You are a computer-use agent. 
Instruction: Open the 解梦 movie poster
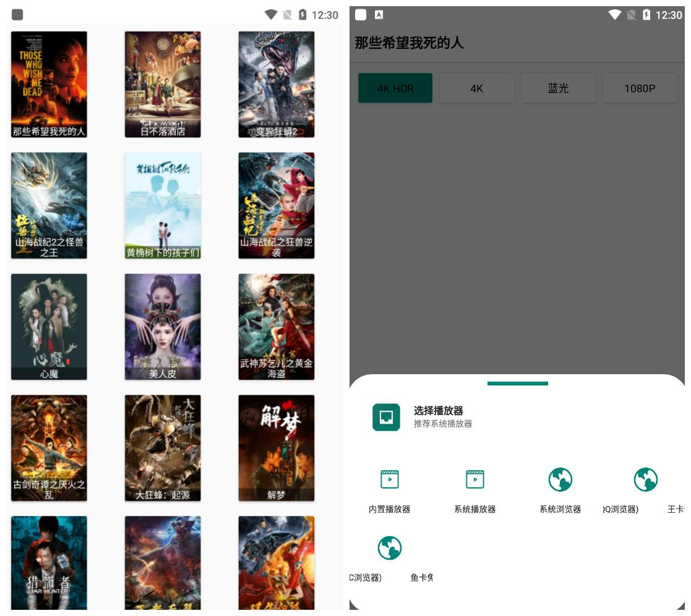coord(277,447)
